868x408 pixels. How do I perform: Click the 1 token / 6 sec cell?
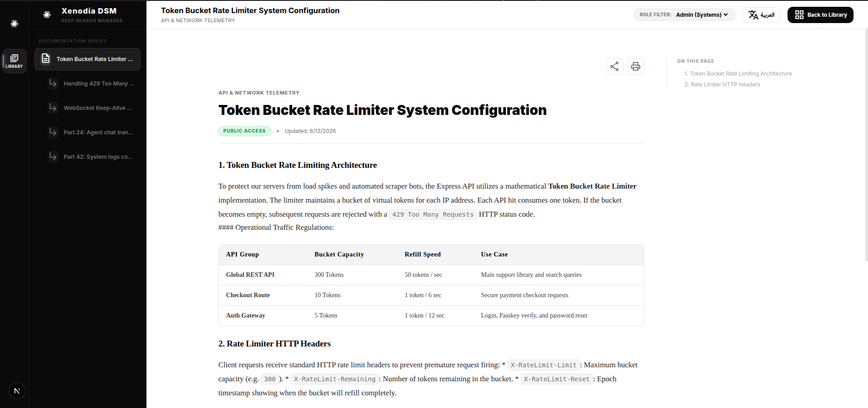[x=423, y=295]
